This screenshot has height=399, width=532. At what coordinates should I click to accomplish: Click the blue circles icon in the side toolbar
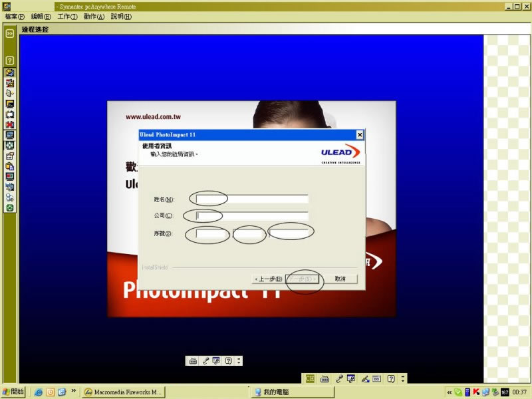click(x=10, y=198)
